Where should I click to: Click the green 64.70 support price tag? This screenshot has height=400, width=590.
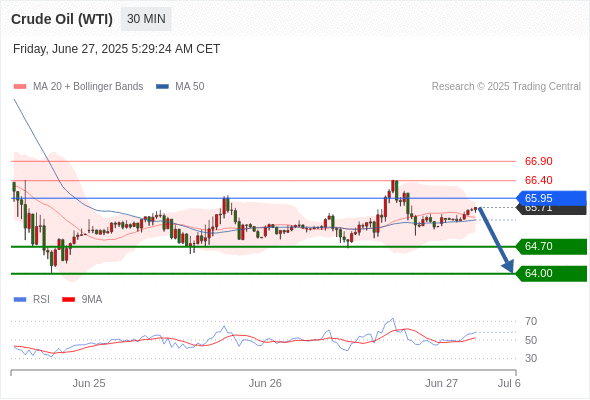(x=551, y=246)
